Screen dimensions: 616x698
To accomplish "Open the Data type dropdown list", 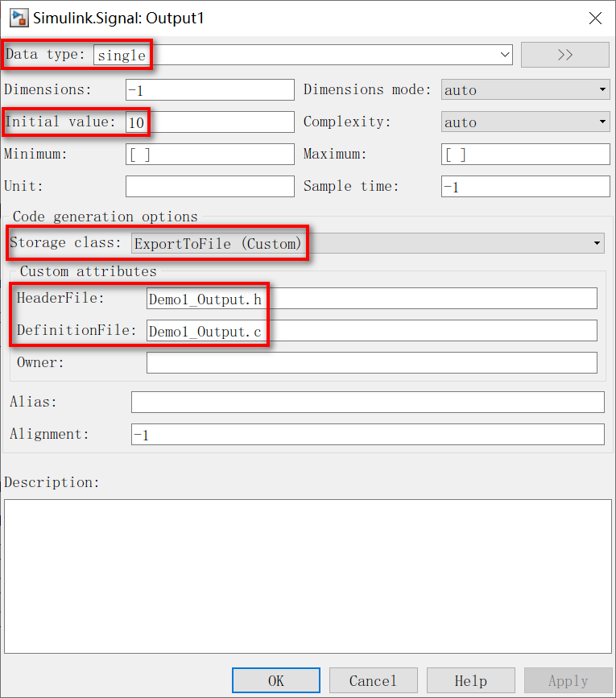I will (505, 55).
